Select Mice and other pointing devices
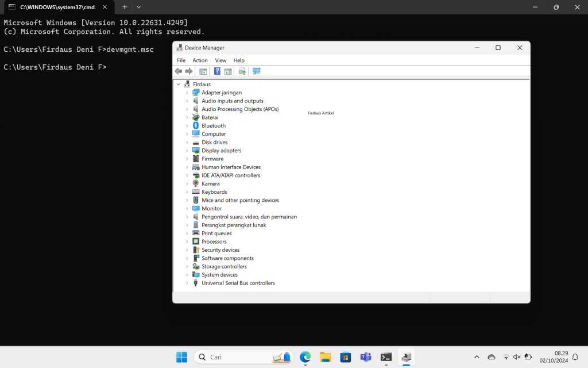Screen dimensions: 588x368 (x=240, y=200)
